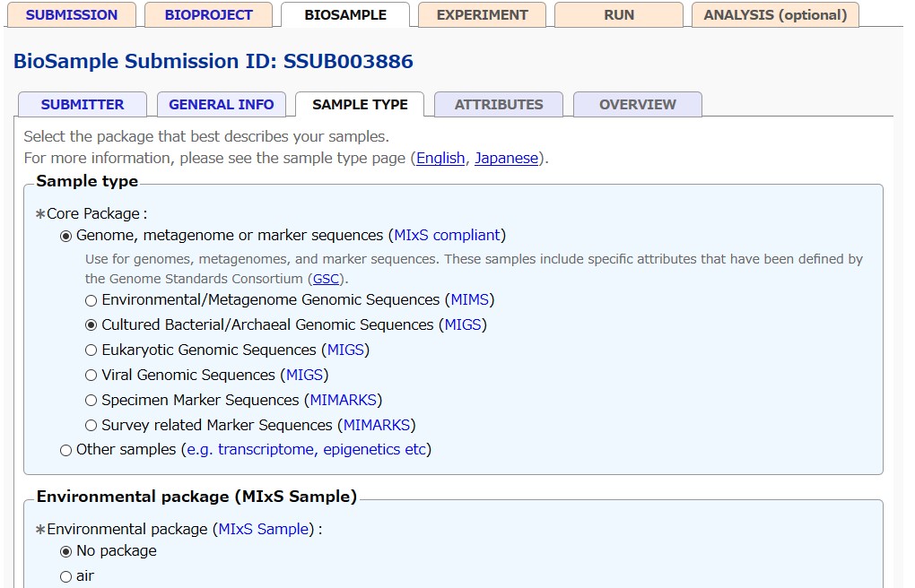This screenshot has width=915, height=588.
Task: Go to the GENERAL INFO sub-tab
Action: pos(222,105)
